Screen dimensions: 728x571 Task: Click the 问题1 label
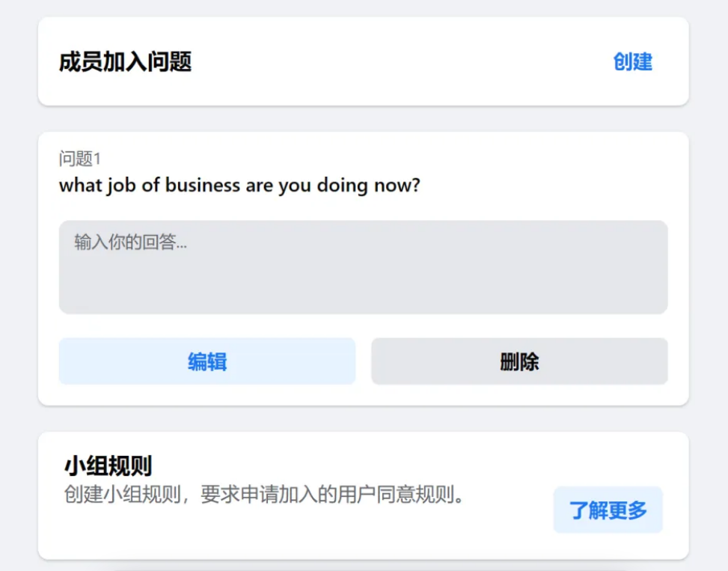79,159
